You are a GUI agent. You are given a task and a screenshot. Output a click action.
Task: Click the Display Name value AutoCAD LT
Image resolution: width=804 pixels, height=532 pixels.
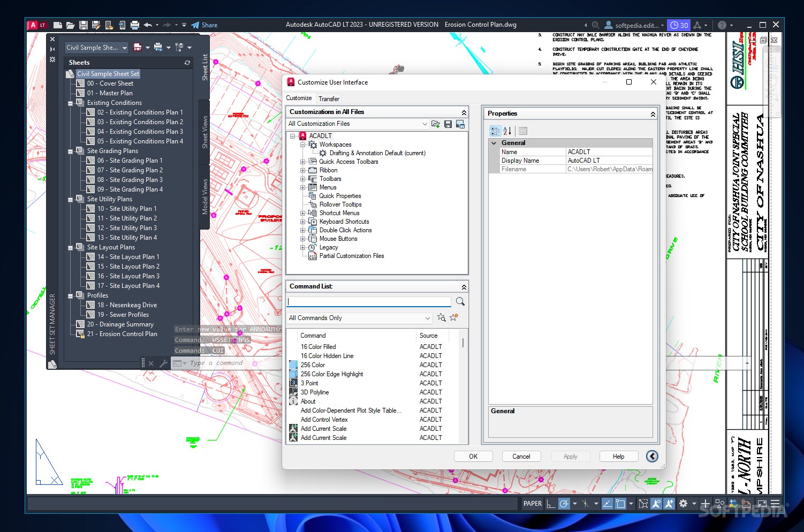click(610, 161)
